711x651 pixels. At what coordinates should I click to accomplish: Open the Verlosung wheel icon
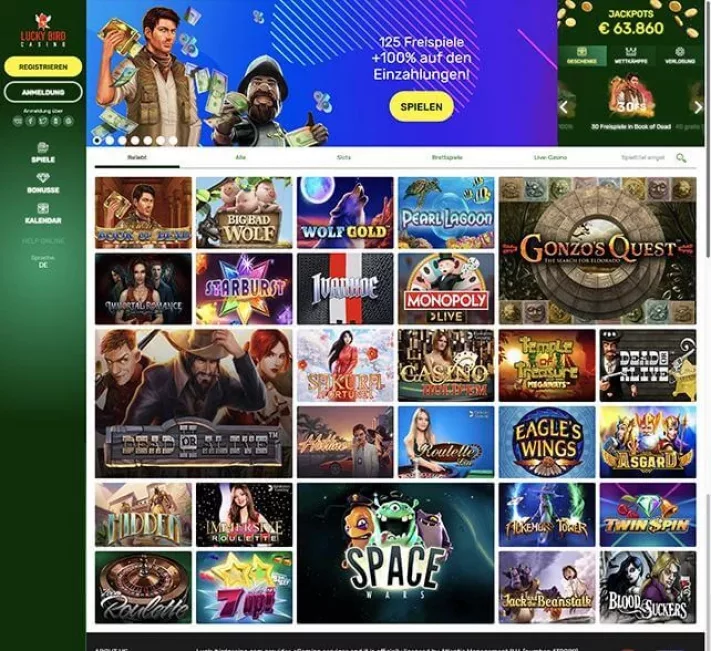pyautogui.click(x=679, y=51)
